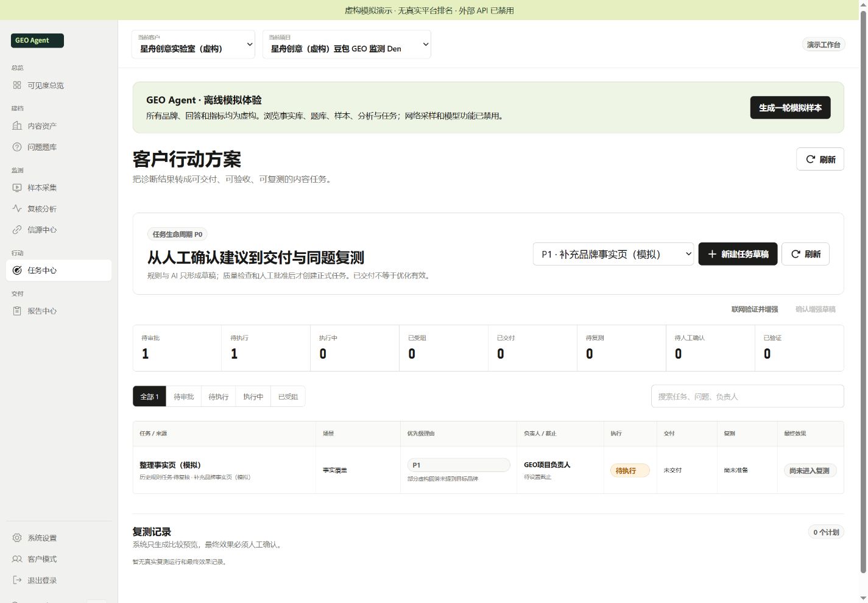Click the 待执行 status badge in the task row
This screenshot has width=868, height=603.
(630, 470)
